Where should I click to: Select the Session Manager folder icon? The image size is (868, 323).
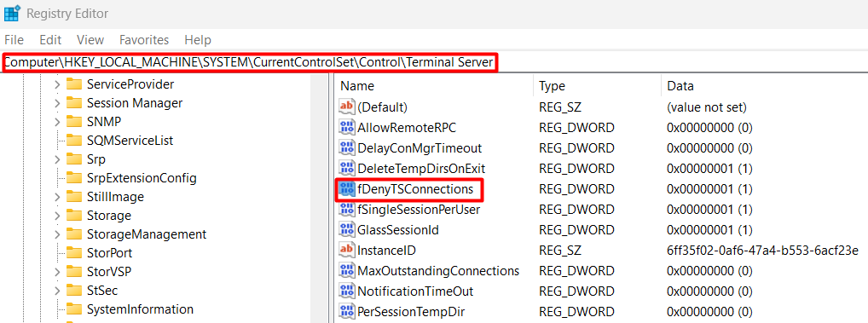[x=73, y=103]
